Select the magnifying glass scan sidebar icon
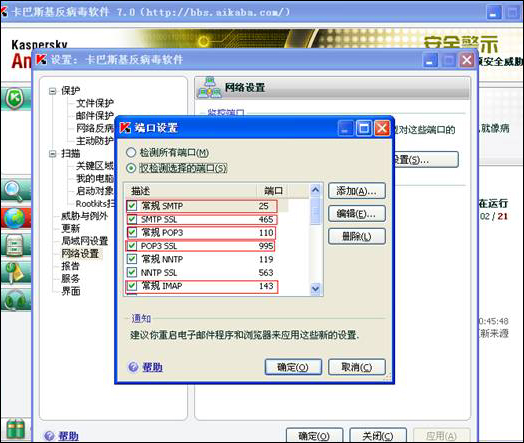 pyautogui.click(x=14, y=191)
